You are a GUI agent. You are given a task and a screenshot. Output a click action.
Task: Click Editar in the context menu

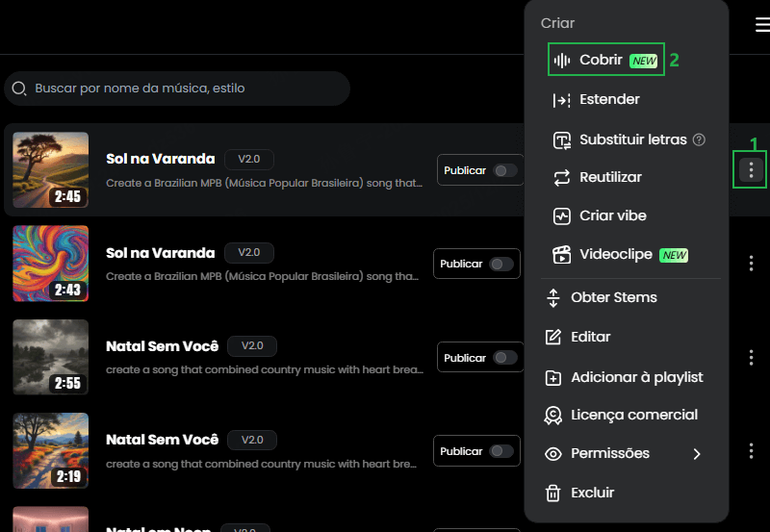(x=590, y=338)
